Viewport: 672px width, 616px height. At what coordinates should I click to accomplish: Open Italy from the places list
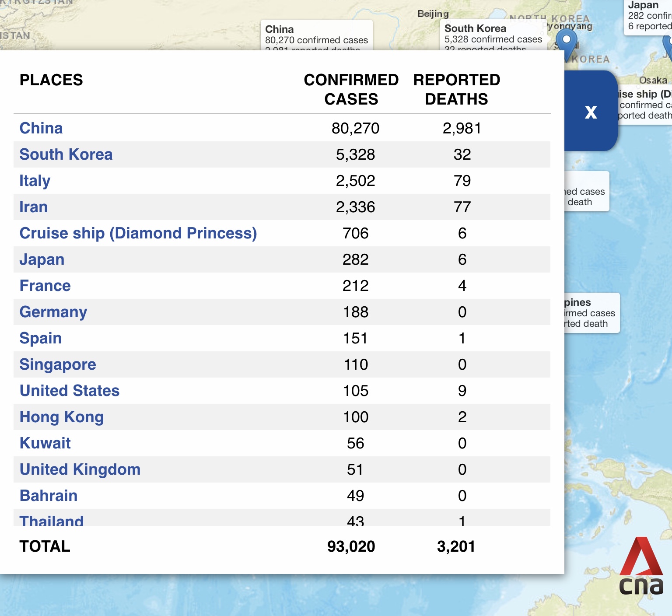coord(35,181)
